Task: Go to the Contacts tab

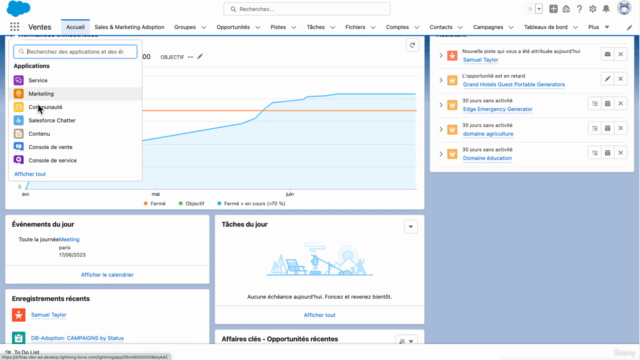Action: coord(441,27)
